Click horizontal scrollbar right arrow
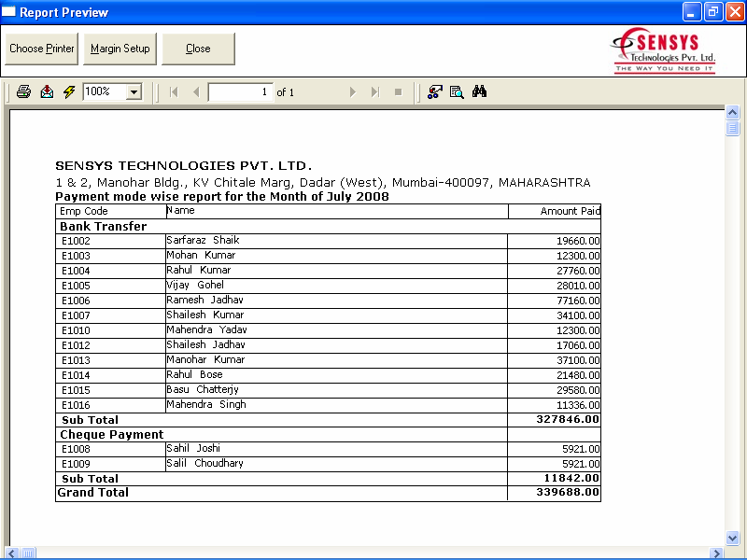747x560 pixels. (715, 553)
